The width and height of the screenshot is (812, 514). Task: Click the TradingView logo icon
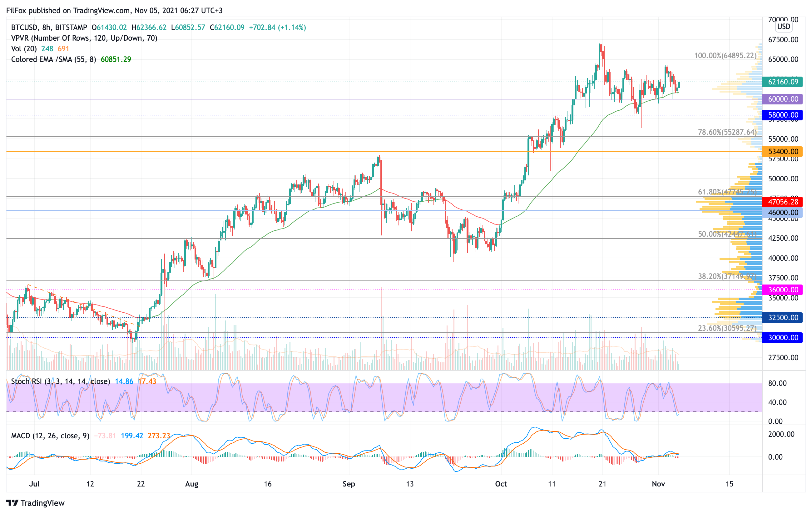tap(12, 503)
